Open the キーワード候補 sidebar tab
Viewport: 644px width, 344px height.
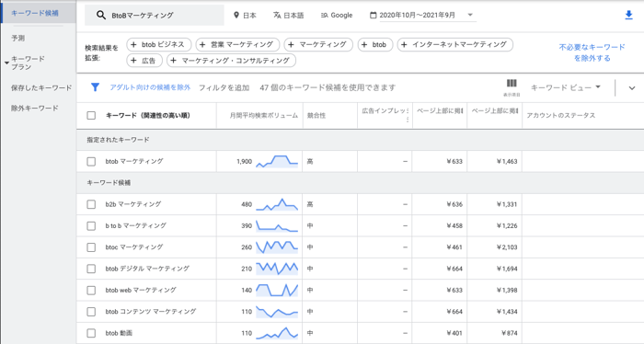[39, 13]
